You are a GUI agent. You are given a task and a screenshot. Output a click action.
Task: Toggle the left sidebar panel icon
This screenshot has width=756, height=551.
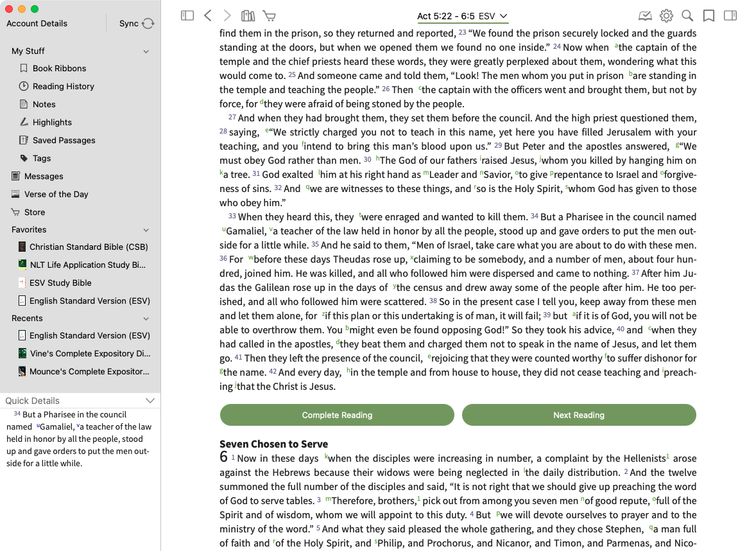[187, 16]
